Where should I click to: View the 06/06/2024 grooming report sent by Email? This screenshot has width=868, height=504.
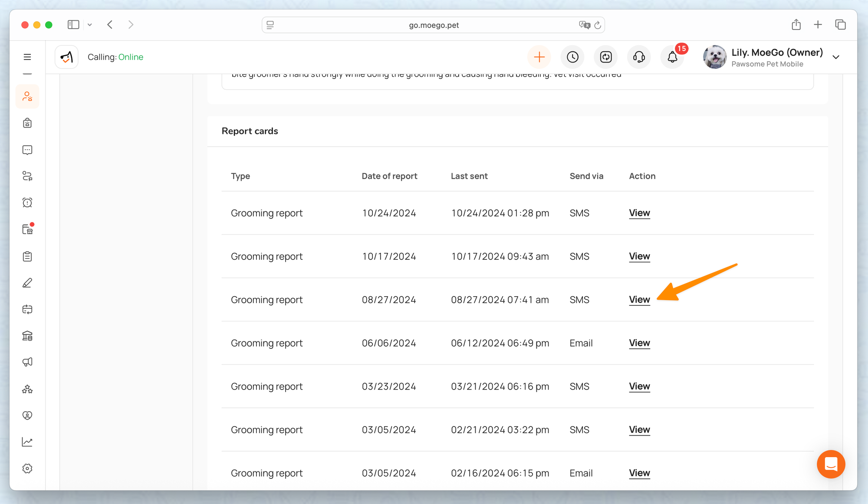point(639,343)
